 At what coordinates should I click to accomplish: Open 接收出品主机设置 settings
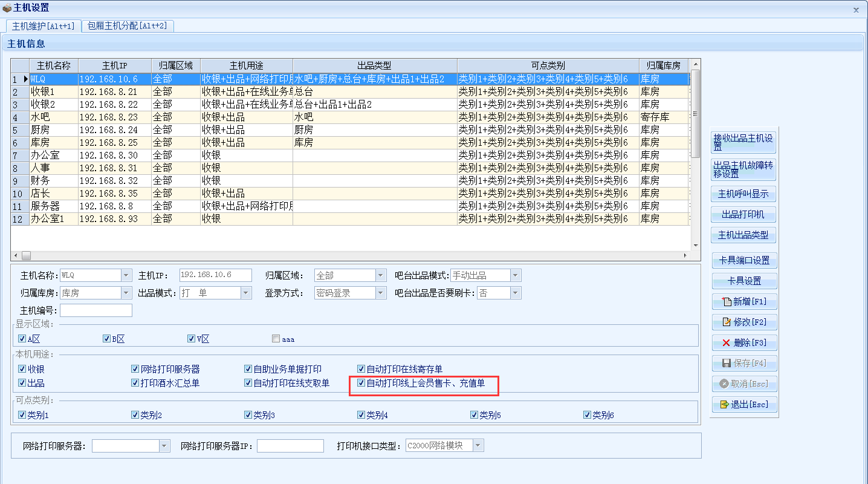743,143
